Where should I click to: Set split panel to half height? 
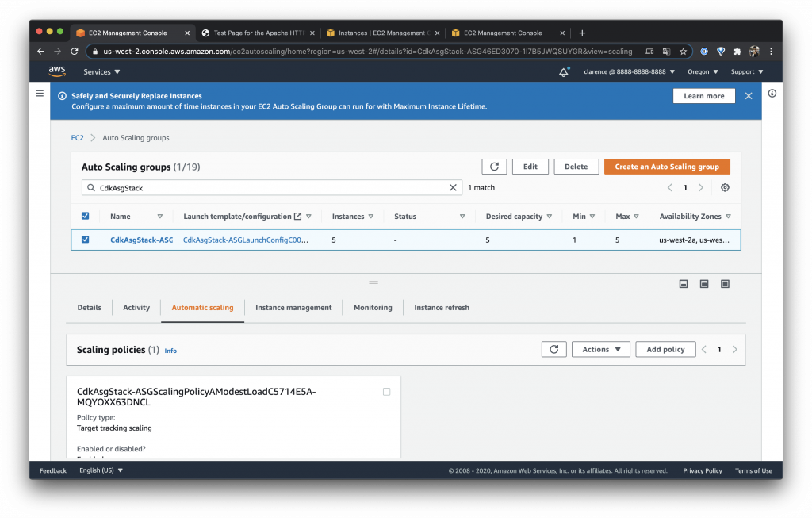704,284
